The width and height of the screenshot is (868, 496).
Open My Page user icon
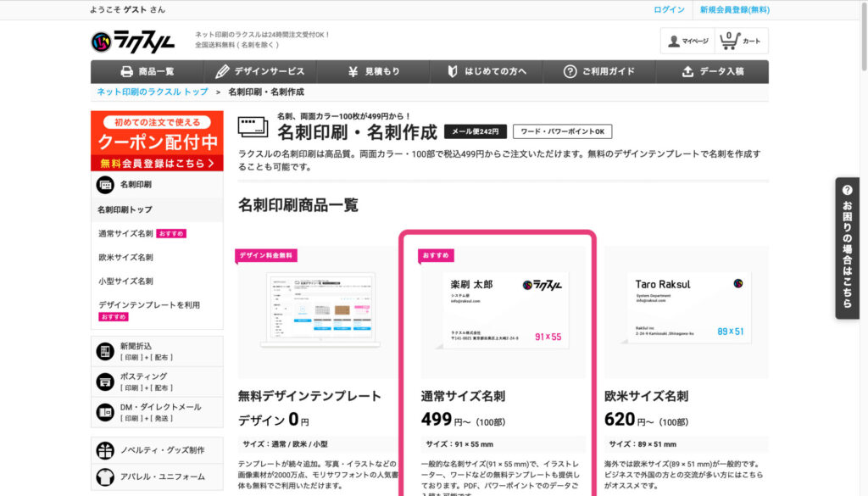pos(673,41)
